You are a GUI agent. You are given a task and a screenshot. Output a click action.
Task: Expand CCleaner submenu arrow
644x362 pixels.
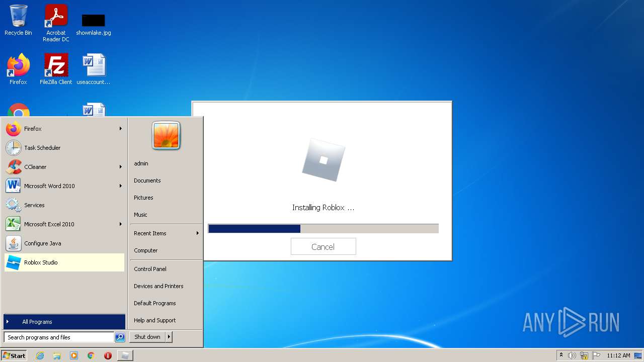pyautogui.click(x=121, y=167)
